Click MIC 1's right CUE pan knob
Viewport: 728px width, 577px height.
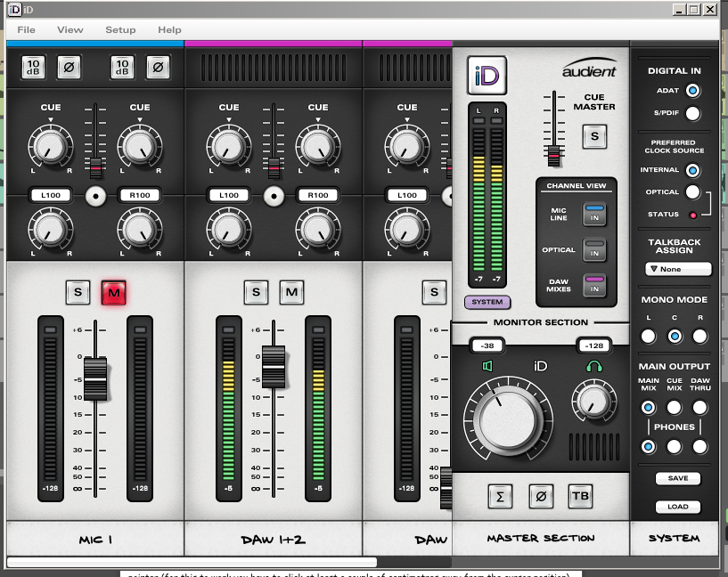point(140,146)
